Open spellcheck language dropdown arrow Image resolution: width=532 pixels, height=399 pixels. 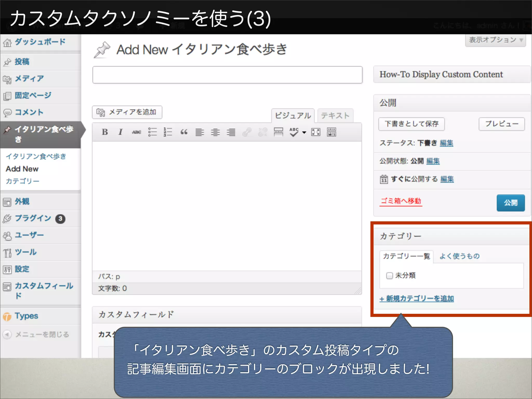[x=304, y=132]
